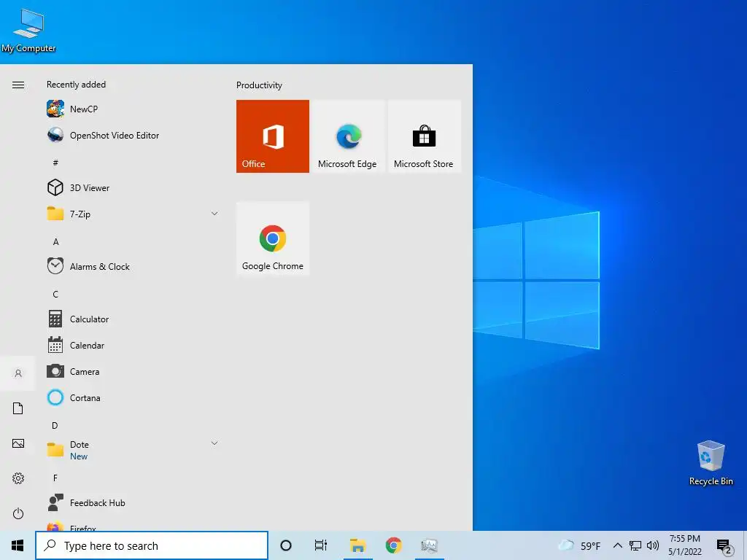The width and height of the screenshot is (747, 560).
Task: Open the performance monitor app on taskbar
Action: point(429,545)
